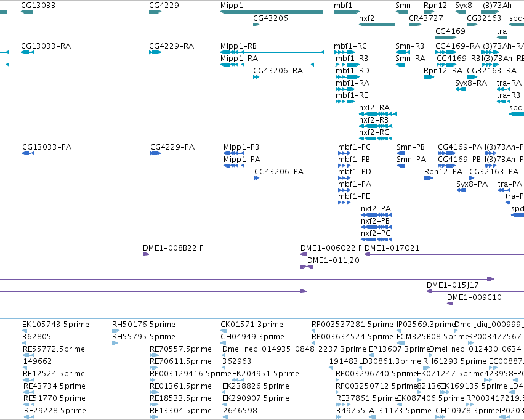Select the CG4169 gene label
The height and width of the screenshot is (420, 524).
450,31
